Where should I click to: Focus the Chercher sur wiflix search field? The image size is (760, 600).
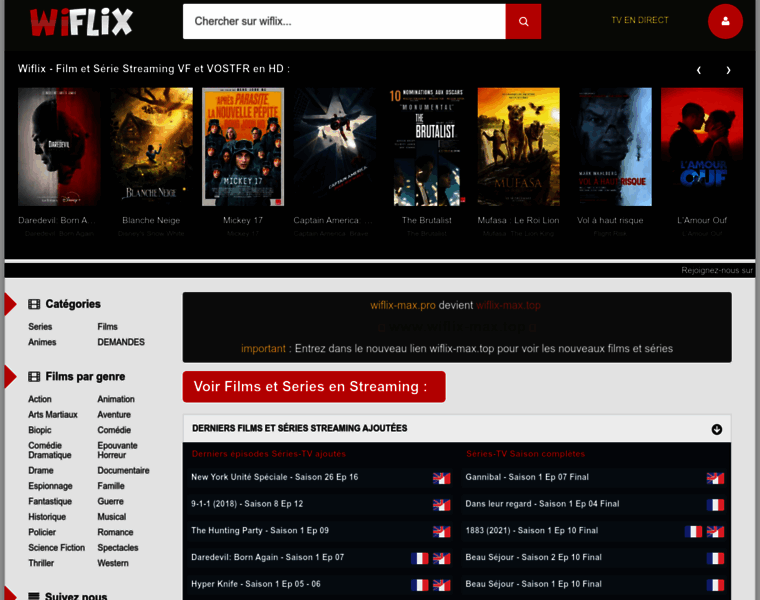pos(344,21)
